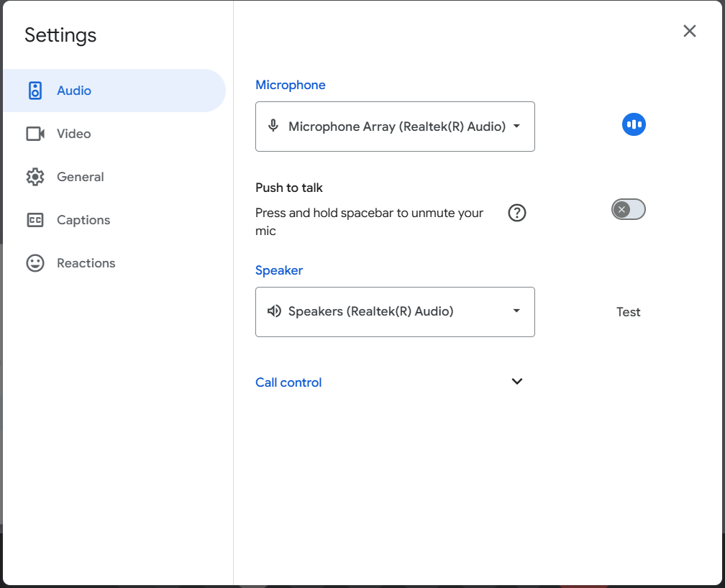This screenshot has width=725, height=588.
Task: Close the Settings dialog
Action: click(x=689, y=31)
